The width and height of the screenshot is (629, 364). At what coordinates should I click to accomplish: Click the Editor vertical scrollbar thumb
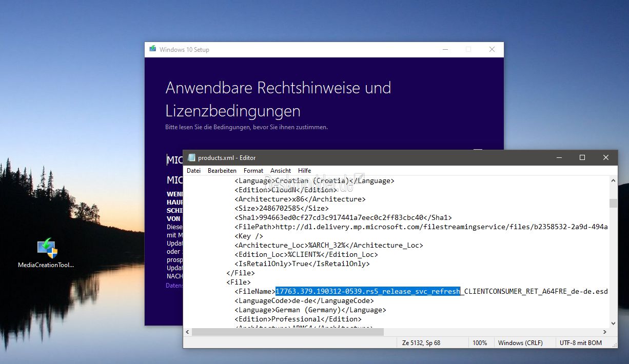[x=613, y=203]
